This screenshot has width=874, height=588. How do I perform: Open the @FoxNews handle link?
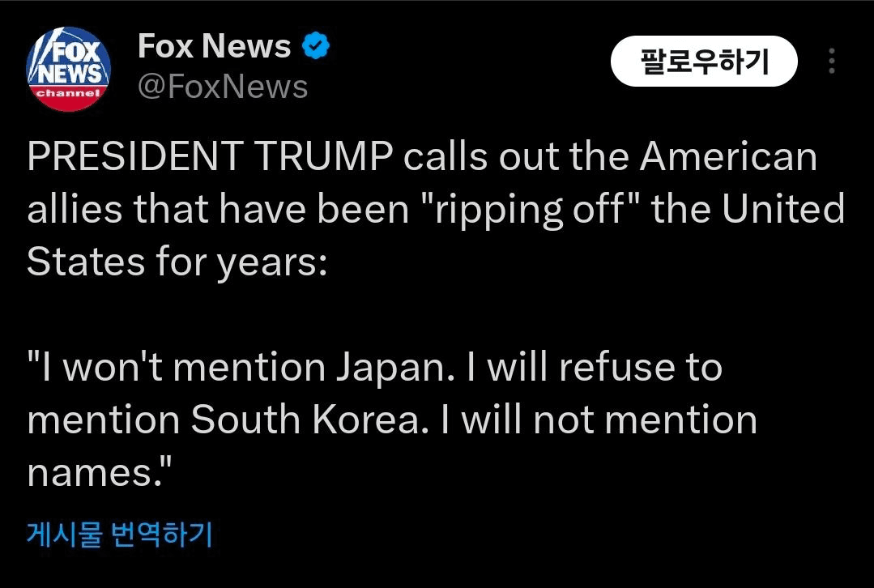(223, 87)
